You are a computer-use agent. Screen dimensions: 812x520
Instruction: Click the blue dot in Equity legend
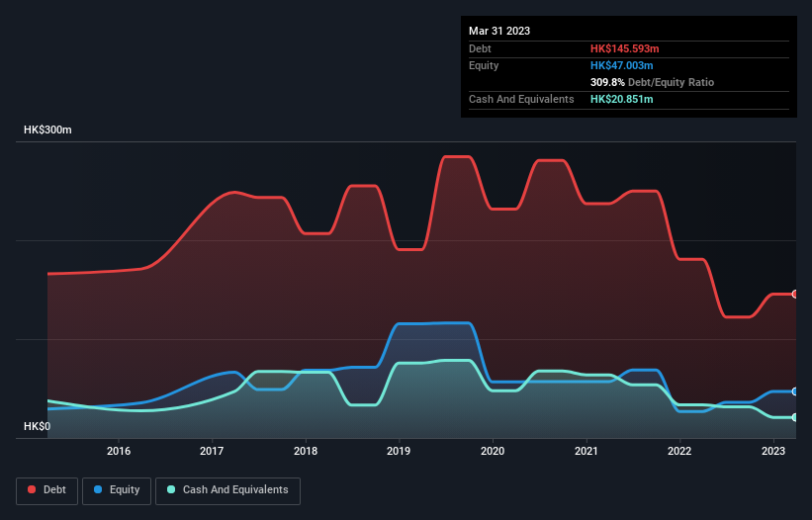click(x=98, y=489)
